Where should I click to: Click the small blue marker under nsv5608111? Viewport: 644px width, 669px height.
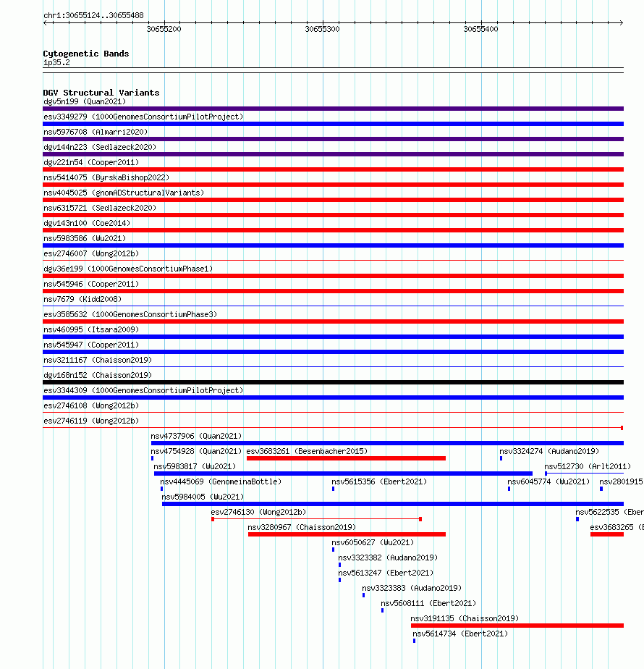coord(383,610)
